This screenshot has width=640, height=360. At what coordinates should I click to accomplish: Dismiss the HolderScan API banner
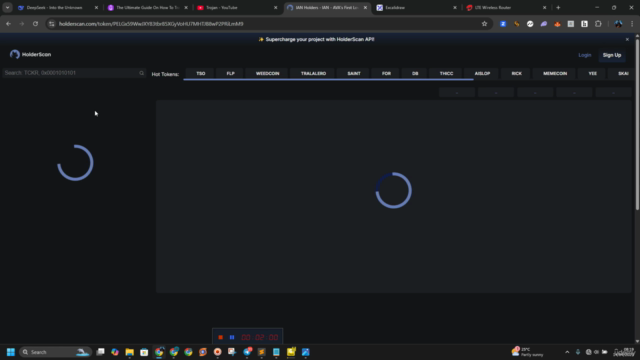pyautogui.click(x=627, y=39)
